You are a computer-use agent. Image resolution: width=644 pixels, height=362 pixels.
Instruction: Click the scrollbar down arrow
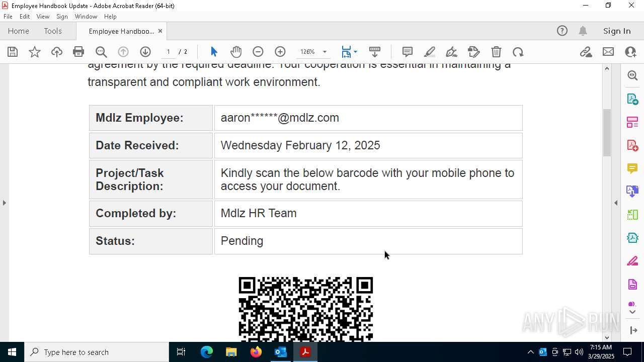coord(607,337)
